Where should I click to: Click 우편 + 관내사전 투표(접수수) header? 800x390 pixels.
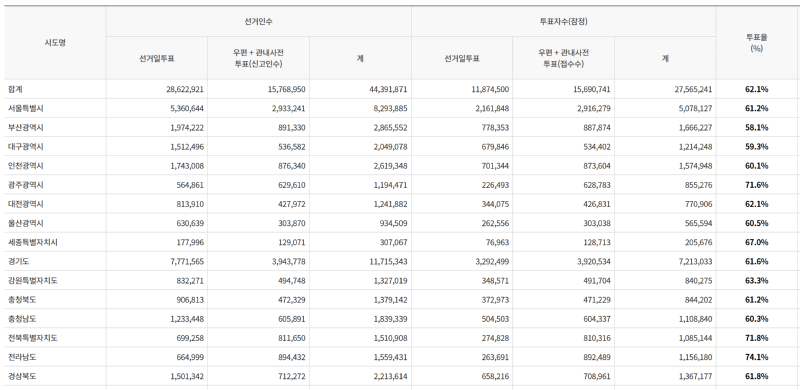(563, 58)
